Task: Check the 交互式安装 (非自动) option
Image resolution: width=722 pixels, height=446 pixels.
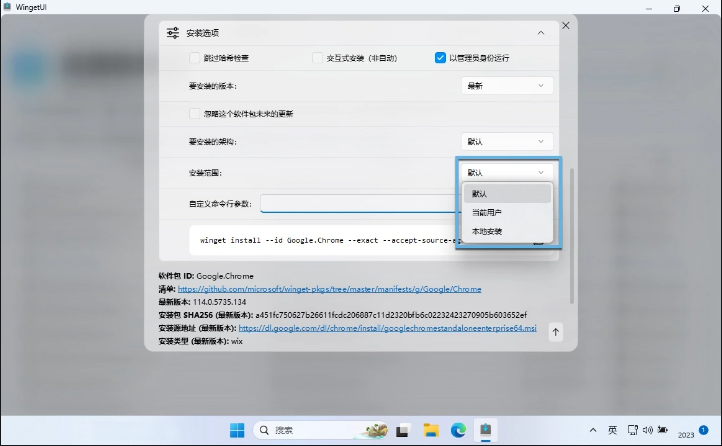Action: click(318, 58)
